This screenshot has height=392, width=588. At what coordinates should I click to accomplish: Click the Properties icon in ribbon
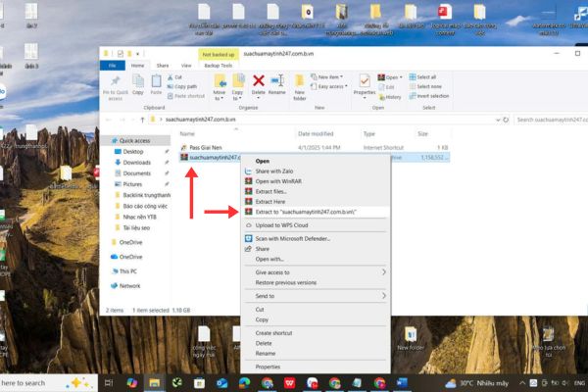coord(365,82)
